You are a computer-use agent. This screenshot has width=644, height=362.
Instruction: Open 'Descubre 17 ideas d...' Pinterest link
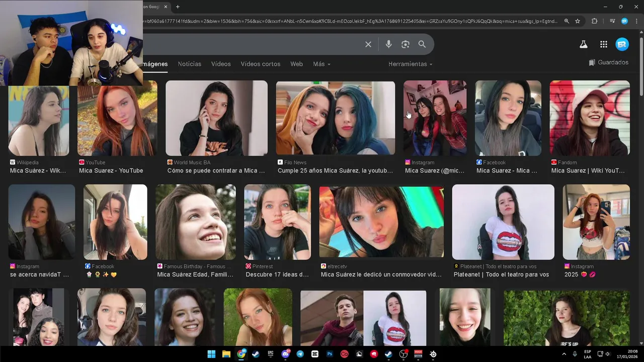click(x=277, y=275)
